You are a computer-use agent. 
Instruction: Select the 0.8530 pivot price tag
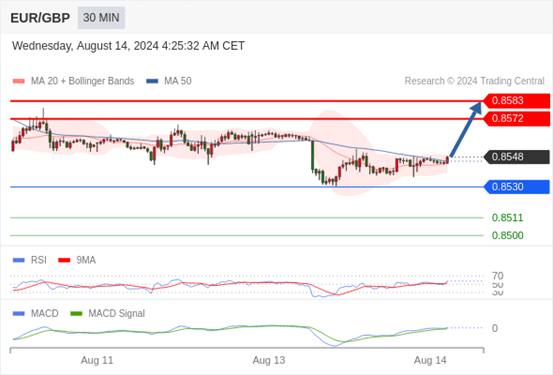pos(516,187)
